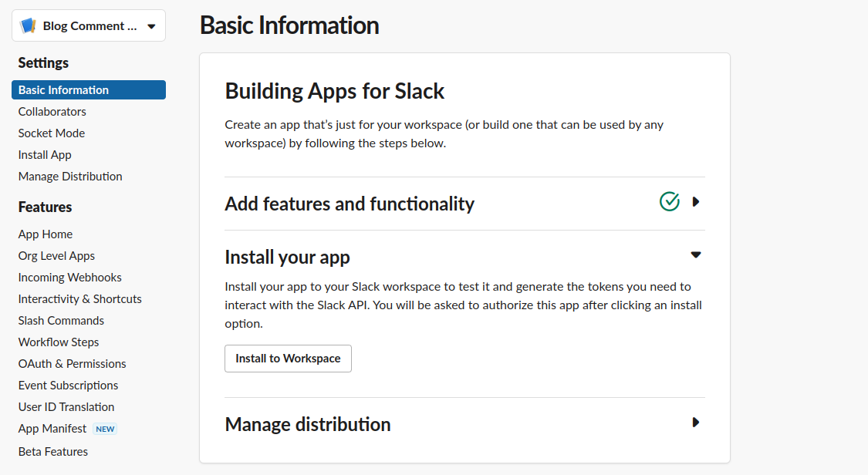This screenshot has height=475, width=868.
Task: Open App Home feature page
Action: point(46,234)
